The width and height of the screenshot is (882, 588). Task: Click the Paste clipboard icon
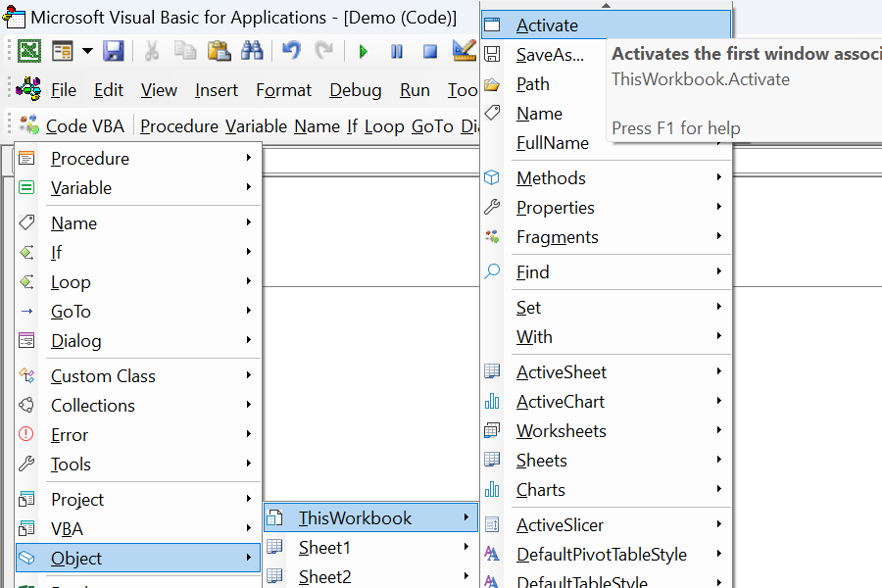pos(219,51)
